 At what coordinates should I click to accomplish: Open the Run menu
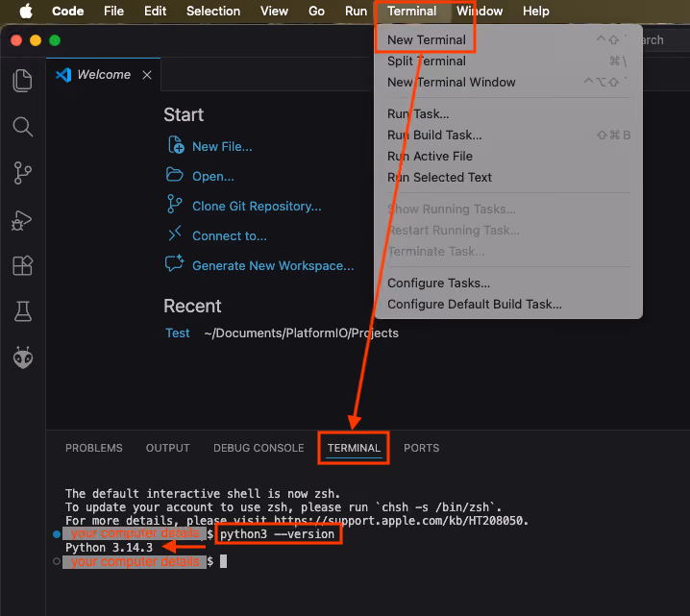[356, 11]
